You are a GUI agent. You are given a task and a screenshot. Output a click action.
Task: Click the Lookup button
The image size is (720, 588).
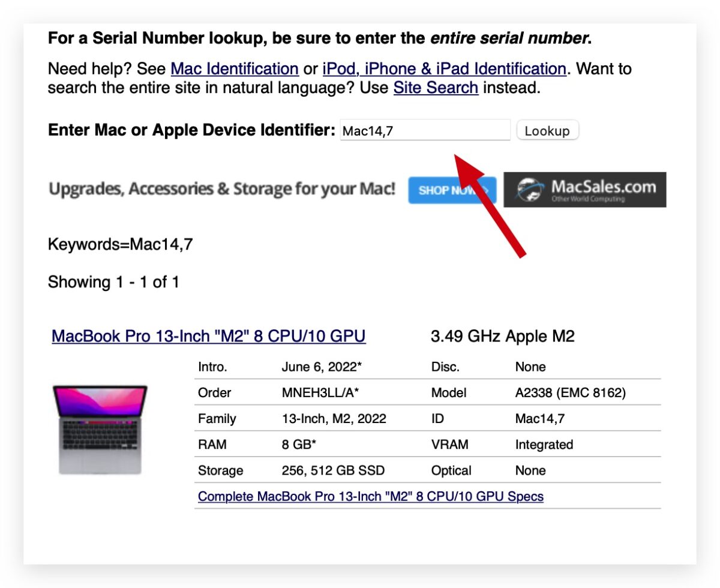pos(547,130)
